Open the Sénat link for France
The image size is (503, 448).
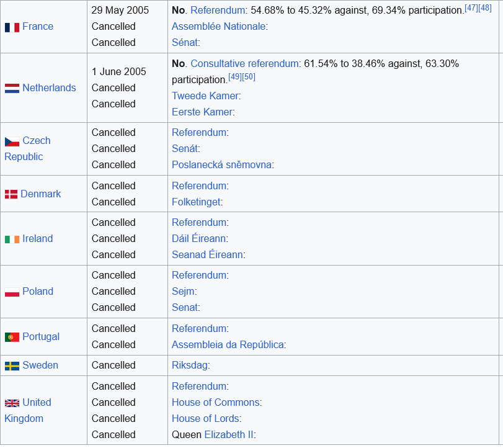[x=185, y=42]
